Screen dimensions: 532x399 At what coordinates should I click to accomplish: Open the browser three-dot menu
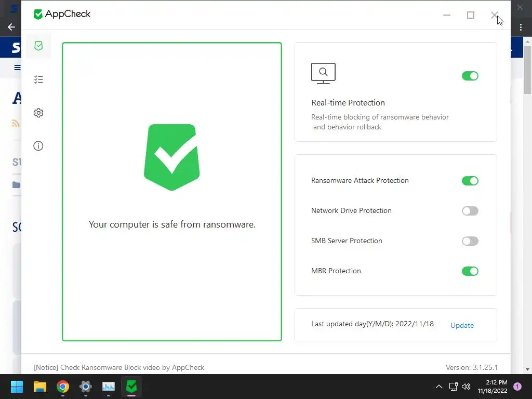[x=521, y=27]
